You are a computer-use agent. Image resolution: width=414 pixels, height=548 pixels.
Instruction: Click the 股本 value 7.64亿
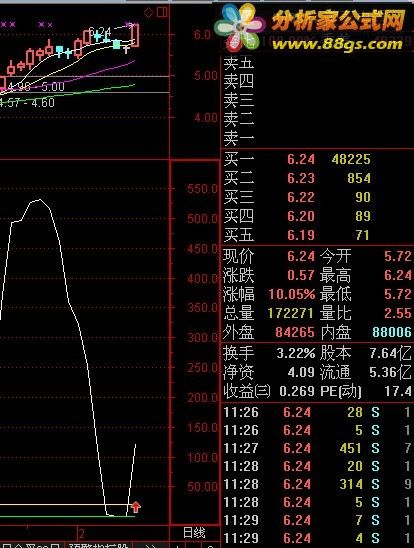click(x=391, y=353)
